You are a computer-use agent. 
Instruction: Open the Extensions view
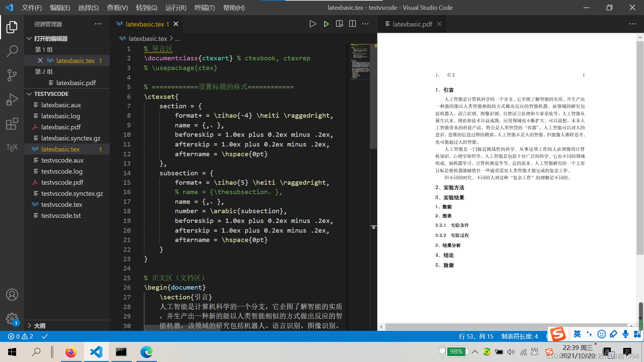[12, 124]
